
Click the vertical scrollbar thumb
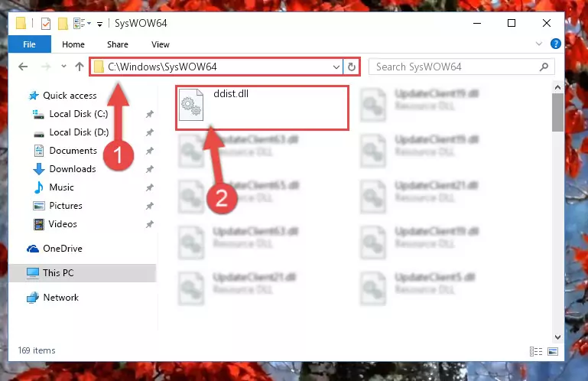(x=557, y=112)
